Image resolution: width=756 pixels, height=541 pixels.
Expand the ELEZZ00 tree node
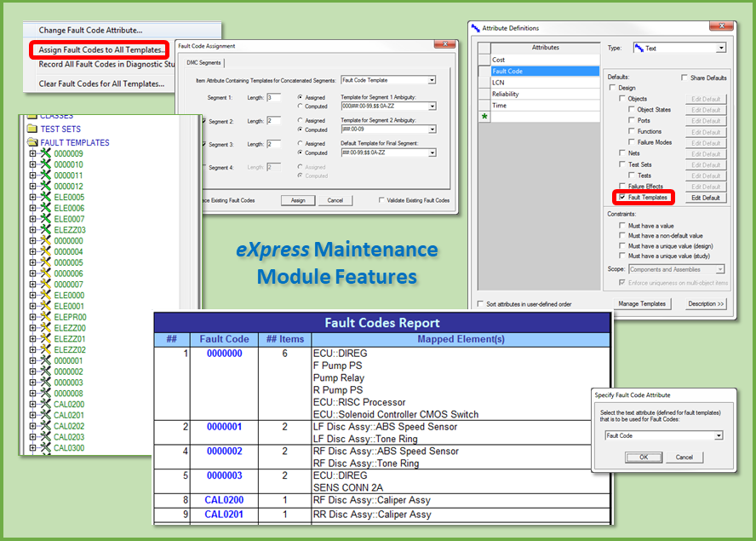pyautogui.click(x=32, y=328)
